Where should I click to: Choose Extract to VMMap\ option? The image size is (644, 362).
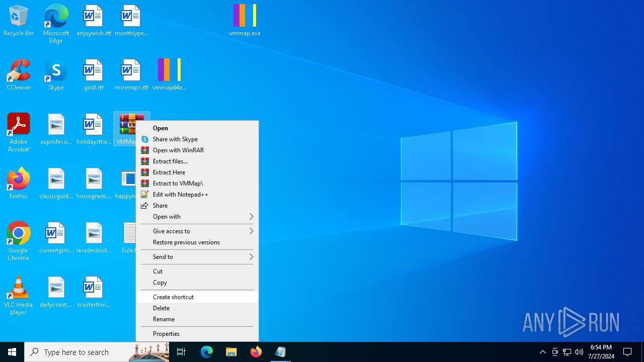click(197, 184)
